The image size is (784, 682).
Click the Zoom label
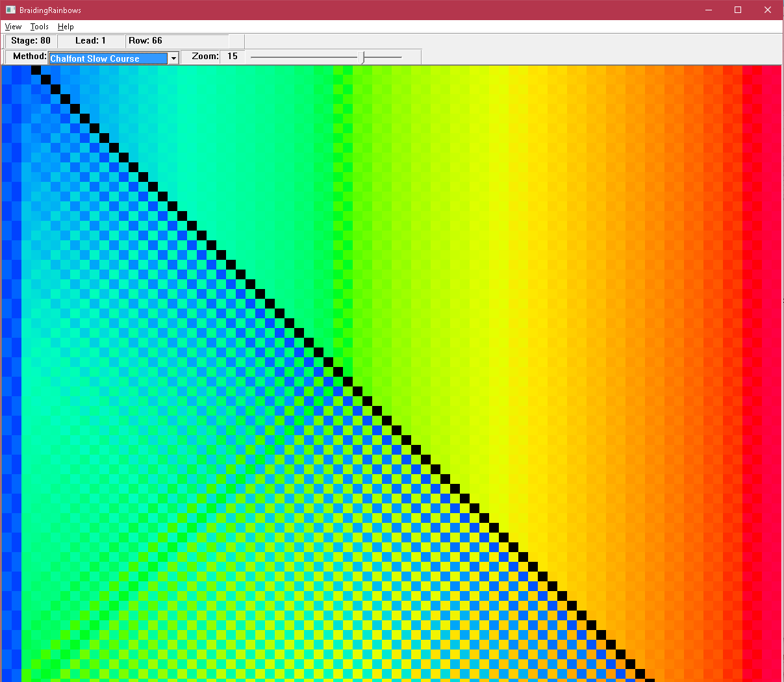pos(205,57)
